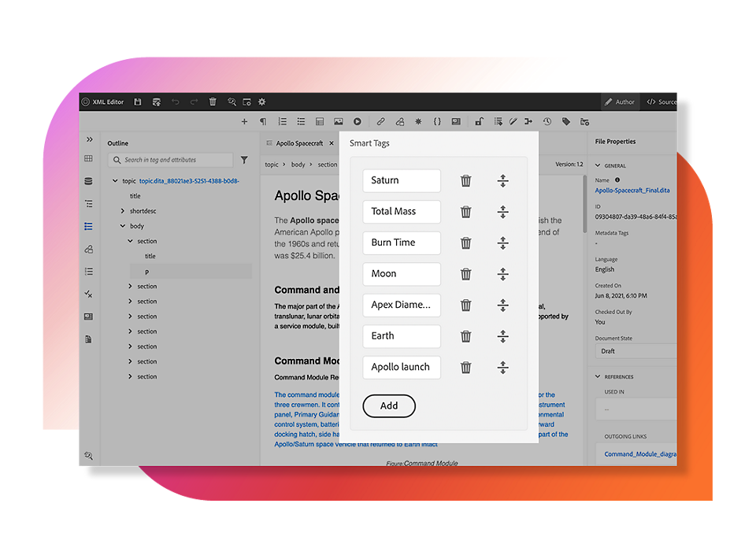Click the repository database sidebar icon
Viewport: 756px width, 559px height.
pyautogui.click(x=89, y=181)
